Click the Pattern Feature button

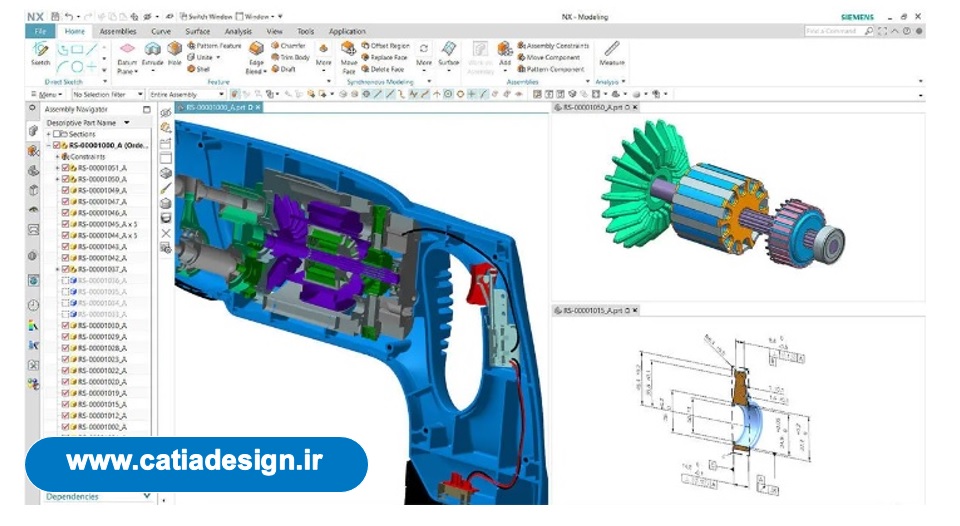217,46
